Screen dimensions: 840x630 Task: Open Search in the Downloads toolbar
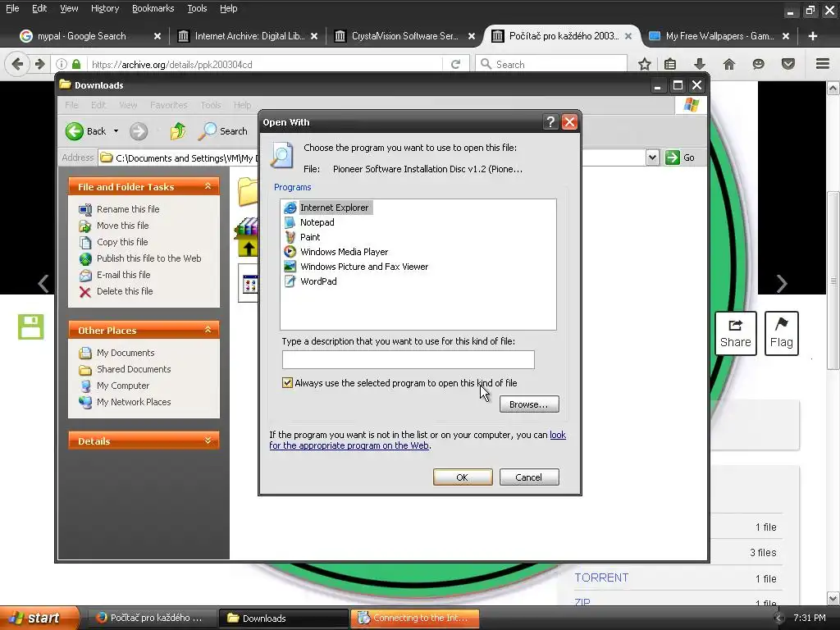[222, 131]
